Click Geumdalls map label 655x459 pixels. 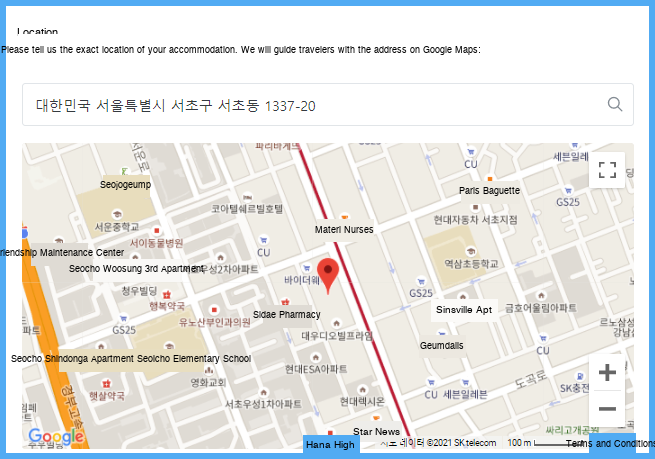442,345
